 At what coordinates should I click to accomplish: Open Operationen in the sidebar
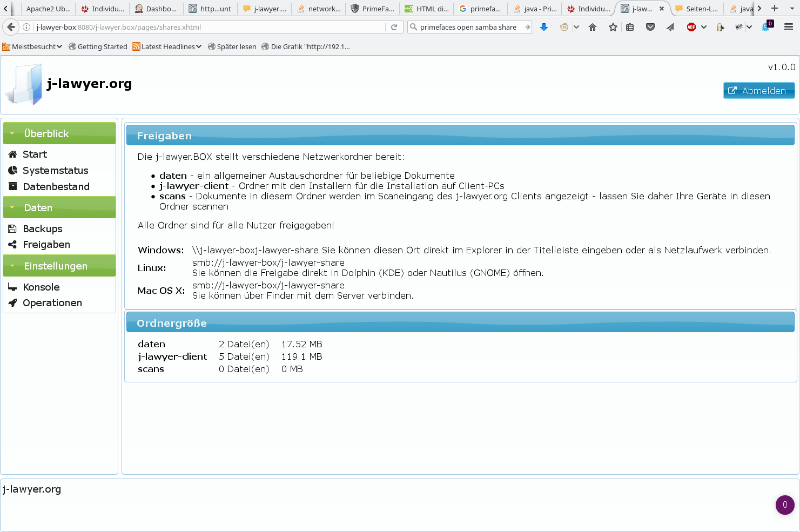pos(45,303)
